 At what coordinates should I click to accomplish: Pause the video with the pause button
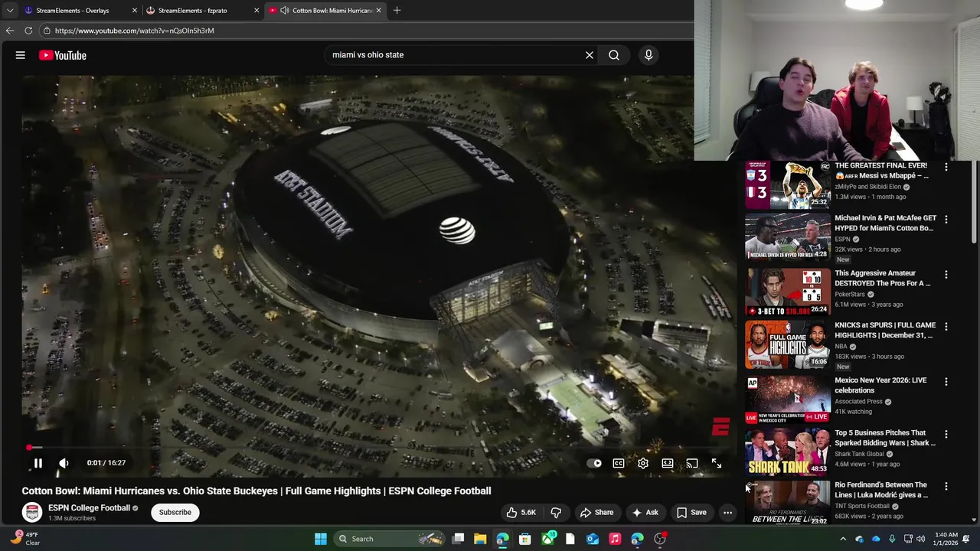38,463
